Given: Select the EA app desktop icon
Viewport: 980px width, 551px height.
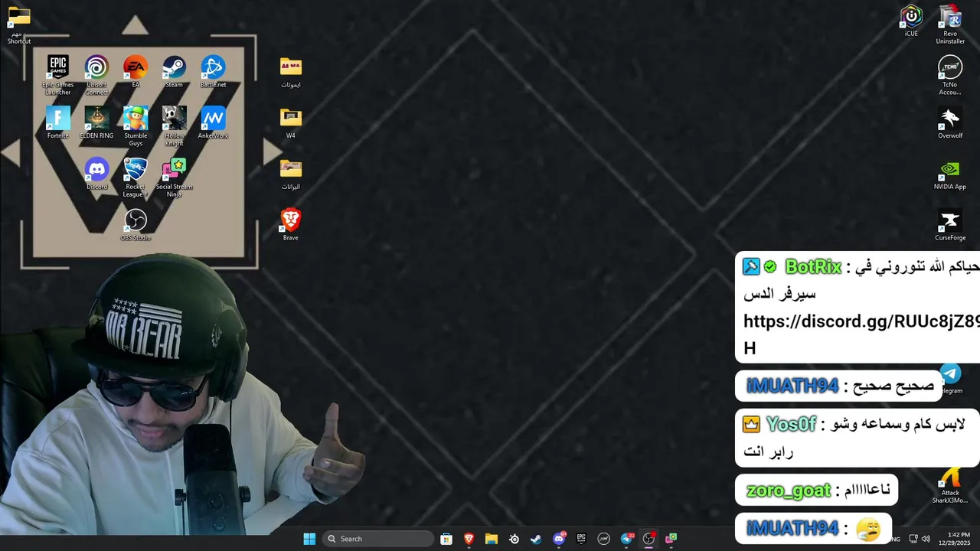Looking at the screenshot, I should coord(136,71).
